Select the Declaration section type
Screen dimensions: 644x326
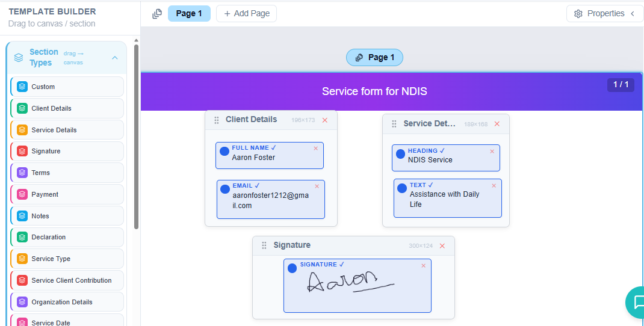coord(67,237)
